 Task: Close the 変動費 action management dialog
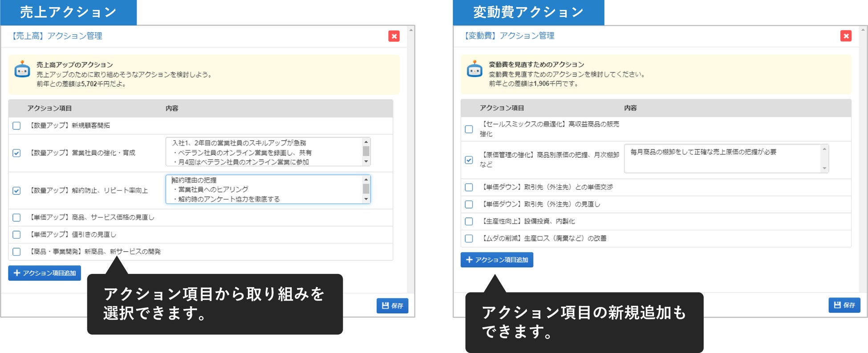[x=846, y=36]
